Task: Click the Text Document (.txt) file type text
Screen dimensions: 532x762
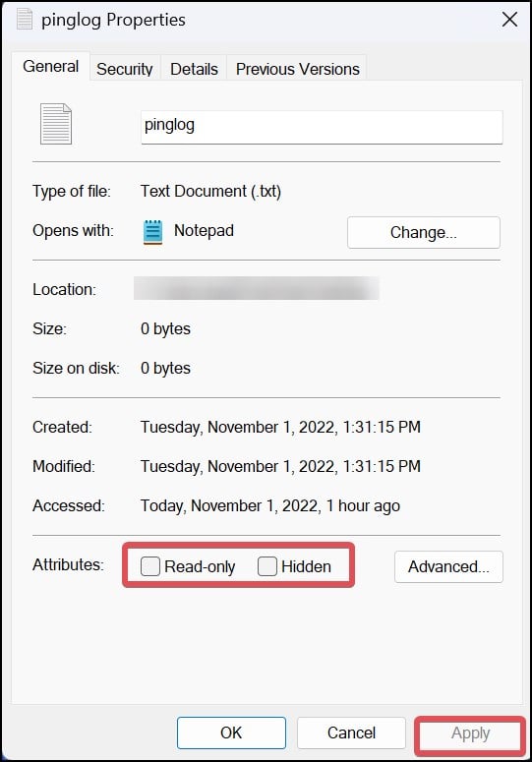Action: (210, 191)
